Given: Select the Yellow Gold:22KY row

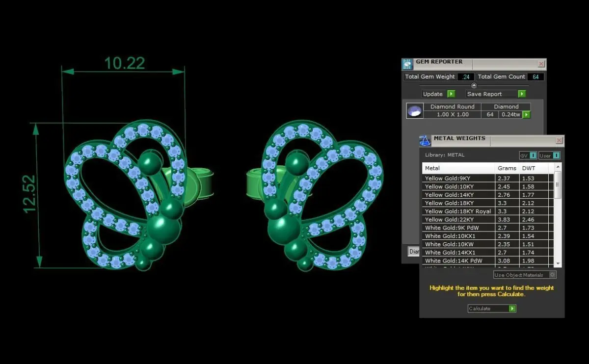Looking at the screenshot, I should [488, 220].
